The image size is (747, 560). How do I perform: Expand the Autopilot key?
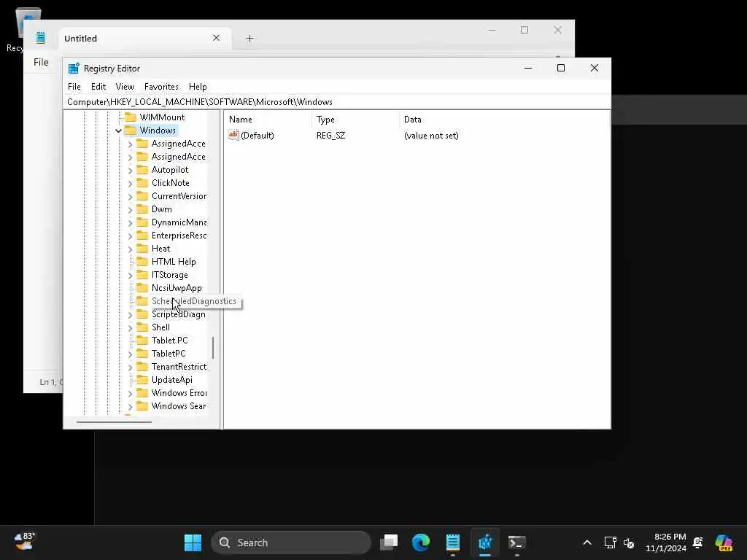pos(130,170)
